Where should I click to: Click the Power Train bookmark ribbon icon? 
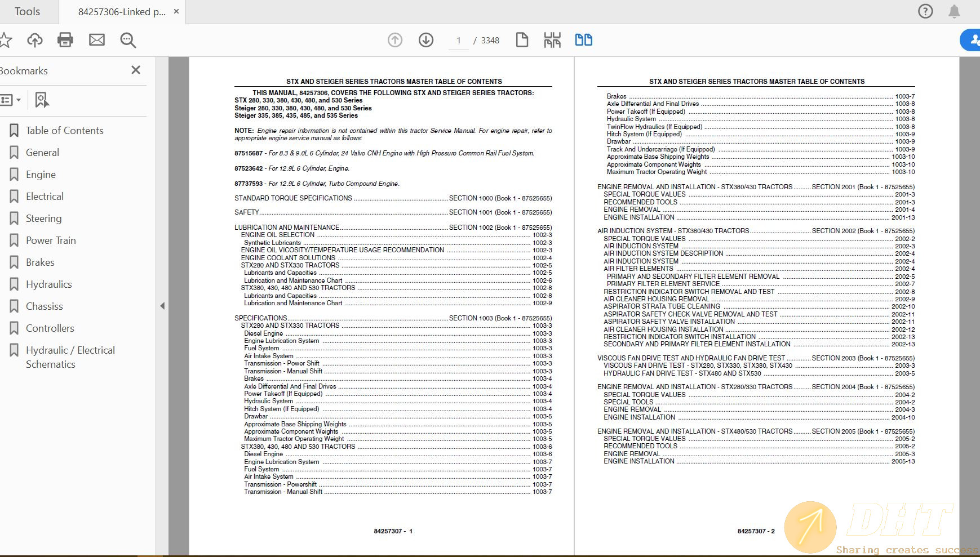coord(14,240)
